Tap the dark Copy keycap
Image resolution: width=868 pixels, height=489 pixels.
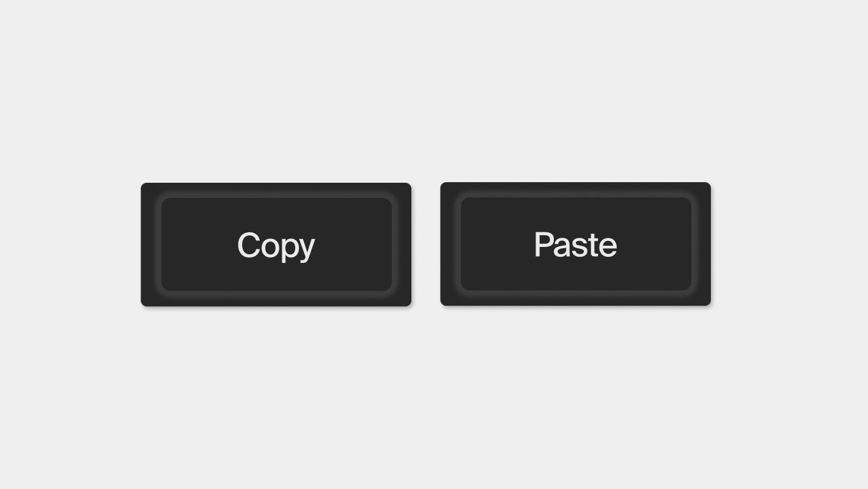point(276,244)
